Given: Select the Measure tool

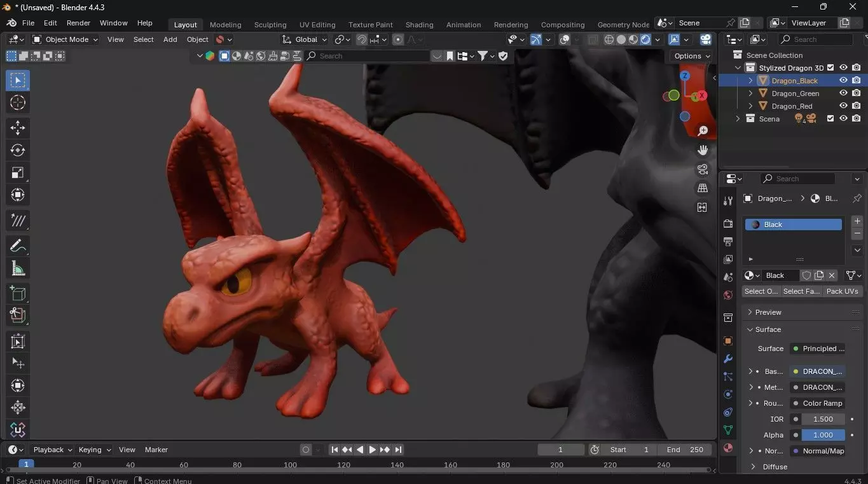Looking at the screenshot, I should [18, 268].
